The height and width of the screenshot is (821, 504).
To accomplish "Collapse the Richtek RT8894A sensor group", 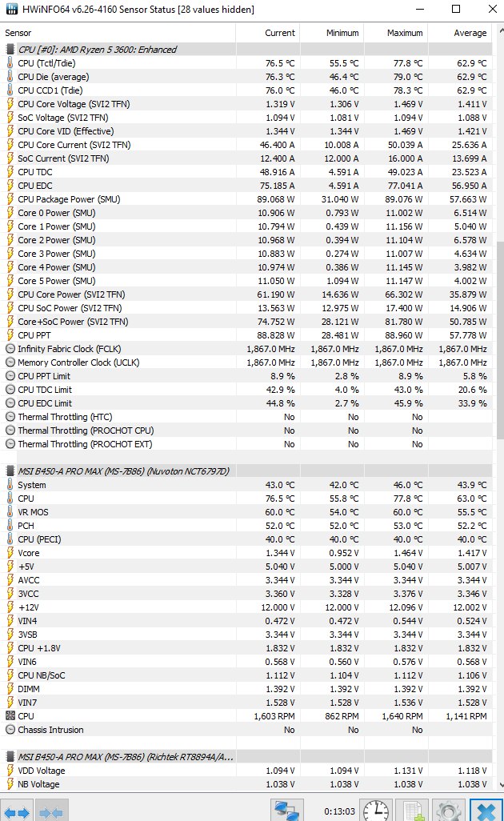I will [10, 756].
